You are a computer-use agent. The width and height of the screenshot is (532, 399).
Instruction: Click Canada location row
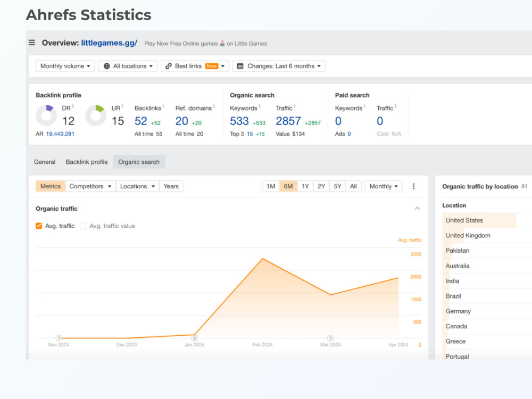(487, 327)
